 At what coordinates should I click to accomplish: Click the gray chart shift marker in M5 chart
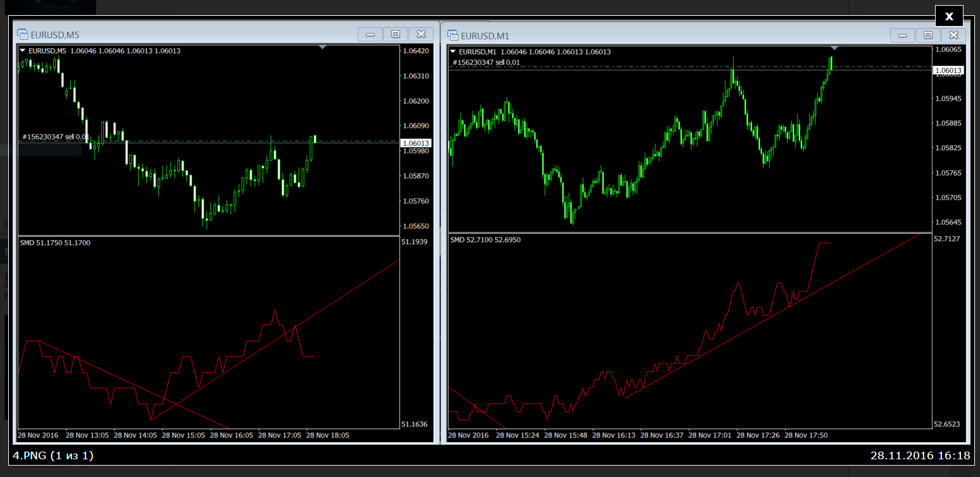pos(322,47)
